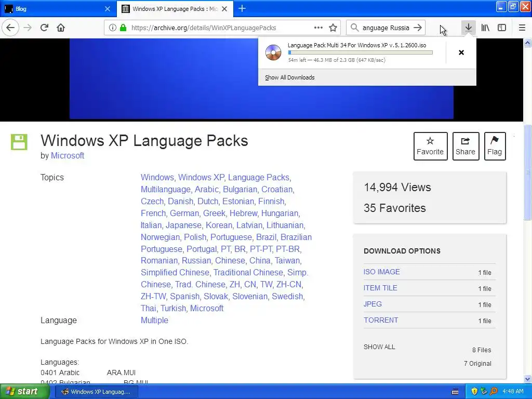Image resolution: width=532 pixels, height=399 pixels.
Task: Go back to the previous page
Action: tap(10, 28)
